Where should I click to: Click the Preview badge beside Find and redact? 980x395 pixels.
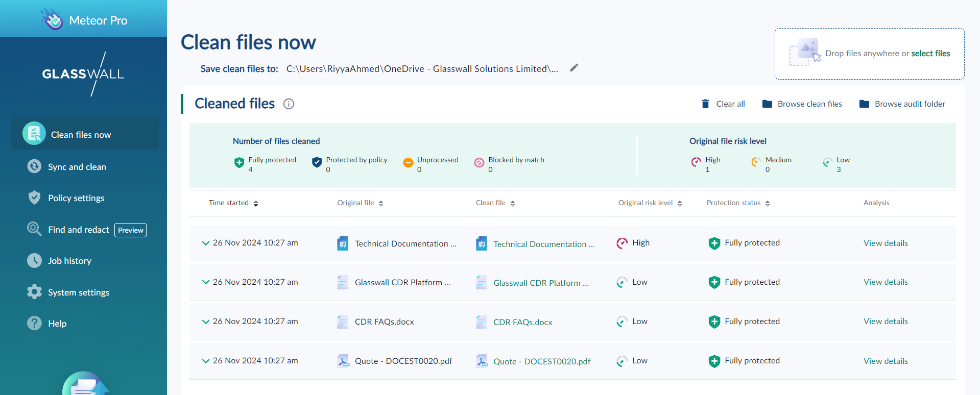click(x=131, y=230)
